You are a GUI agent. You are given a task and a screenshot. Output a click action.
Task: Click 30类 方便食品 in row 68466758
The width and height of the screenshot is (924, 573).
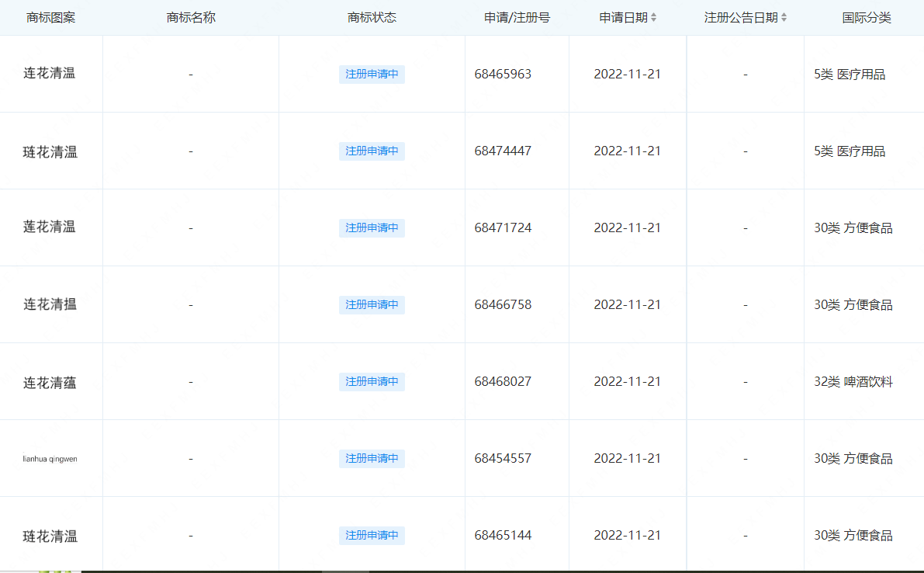[x=853, y=305]
